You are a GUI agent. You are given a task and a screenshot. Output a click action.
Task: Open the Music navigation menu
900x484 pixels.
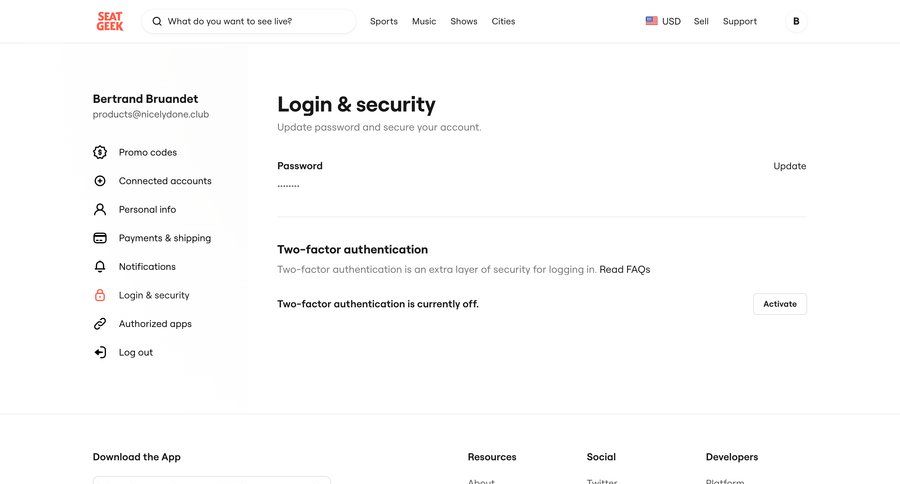click(424, 21)
